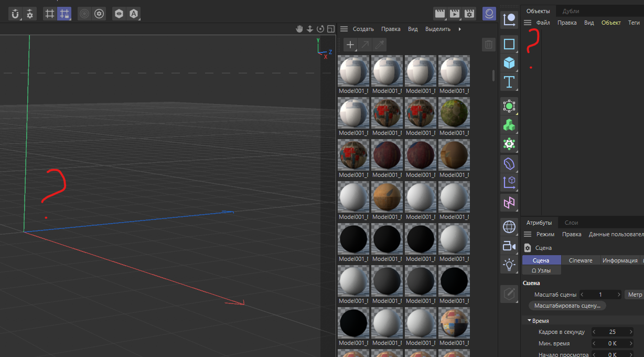Open the Режим menu in attributes

click(545, 234)
